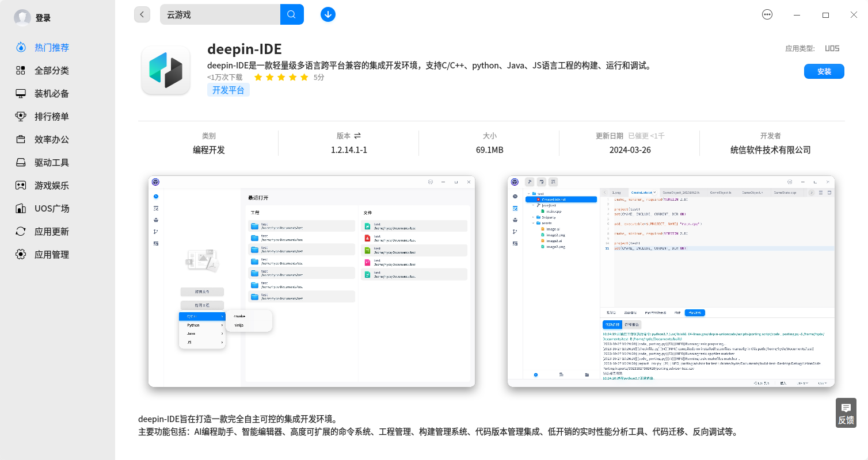The width and height of the screenshot is (868, 460).
Task: Click the deepin-IDE title text
Action: pyautogui.click(x=245, y=49)
